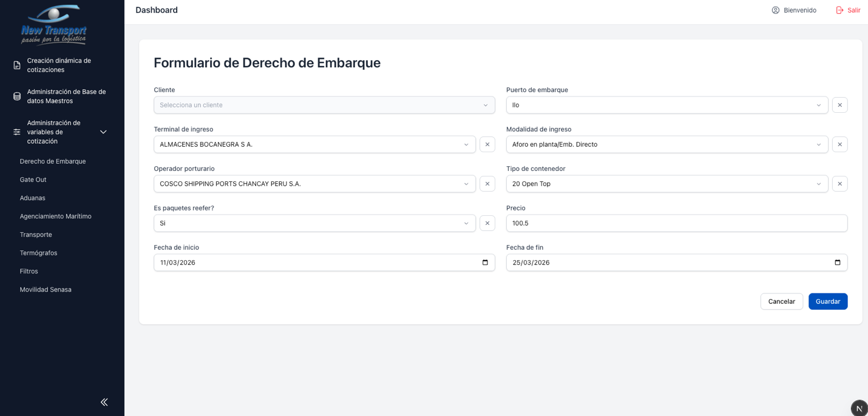Open the Cliente dropdown
Viewport: 868px width, 416px height.
click(324, 105)
